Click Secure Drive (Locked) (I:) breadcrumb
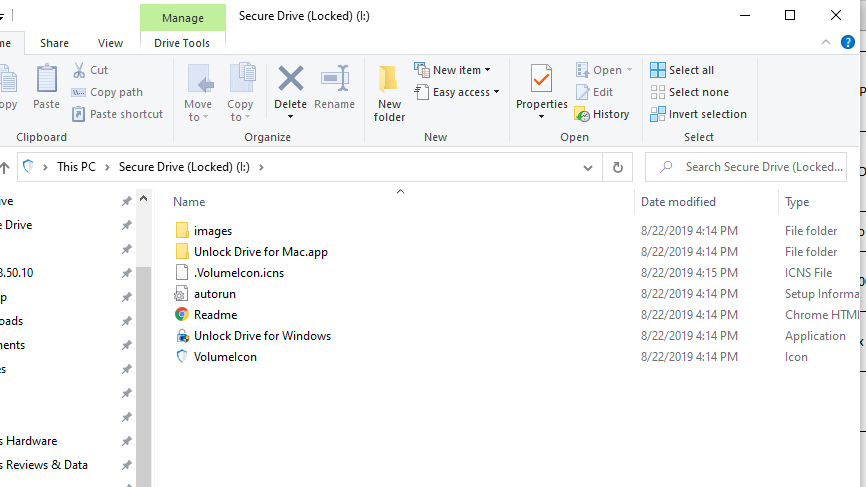 (184, 167)
